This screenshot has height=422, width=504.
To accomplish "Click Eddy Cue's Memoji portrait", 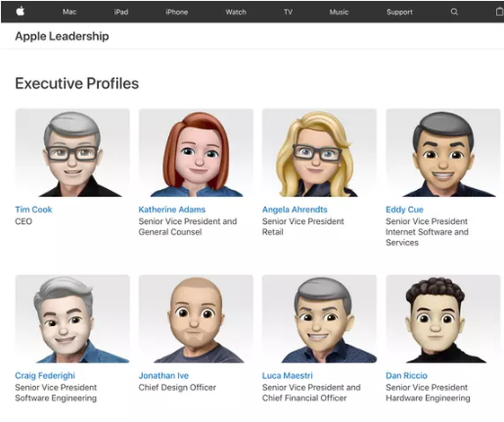I will coord(443,153).
